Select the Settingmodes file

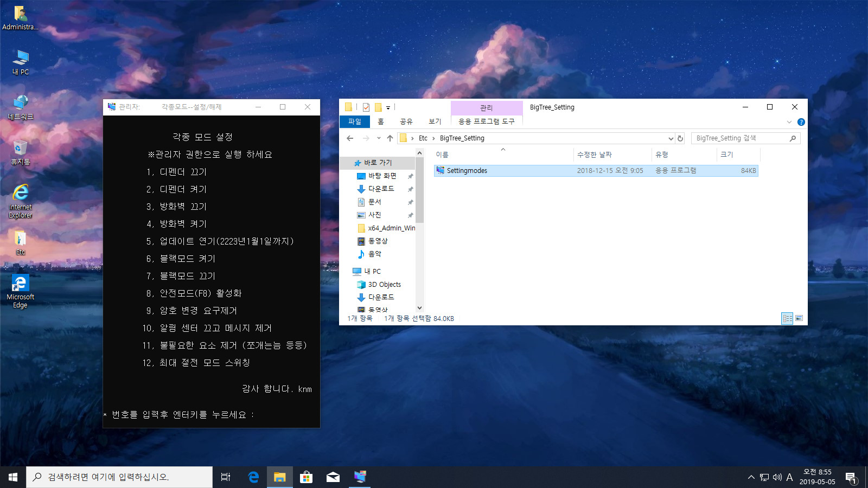pyautogui.click(x=596, y=170)
